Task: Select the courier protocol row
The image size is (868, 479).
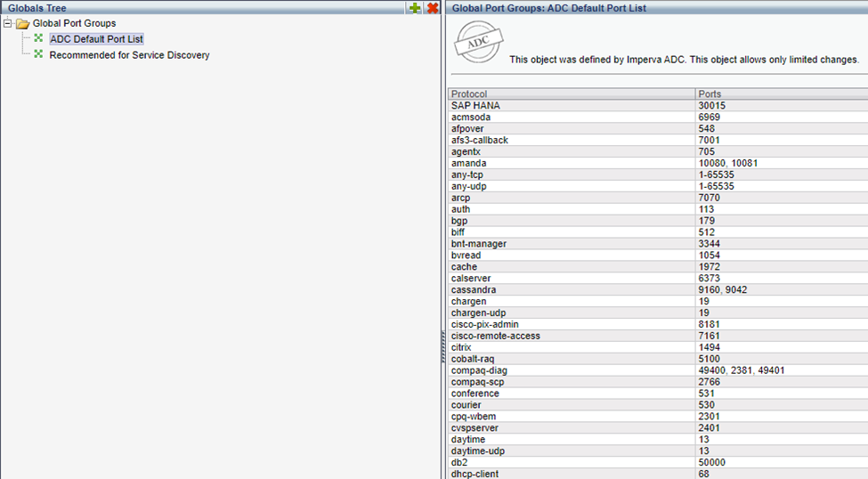Action: (658, 405)
